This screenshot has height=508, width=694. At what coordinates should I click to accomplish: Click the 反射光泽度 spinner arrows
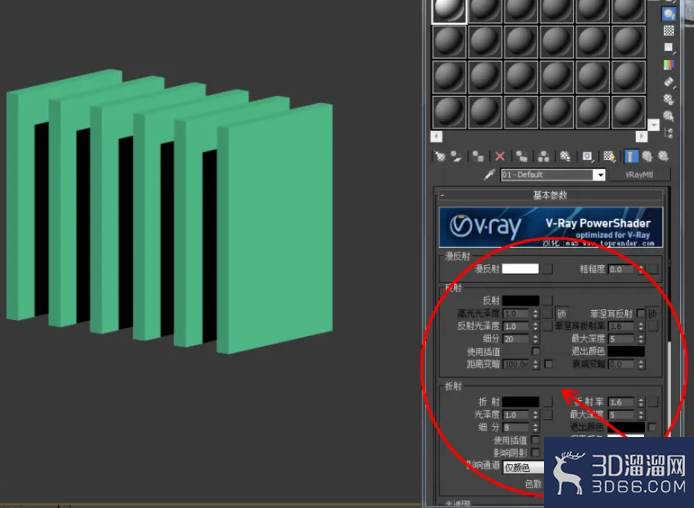coord(536,326)
